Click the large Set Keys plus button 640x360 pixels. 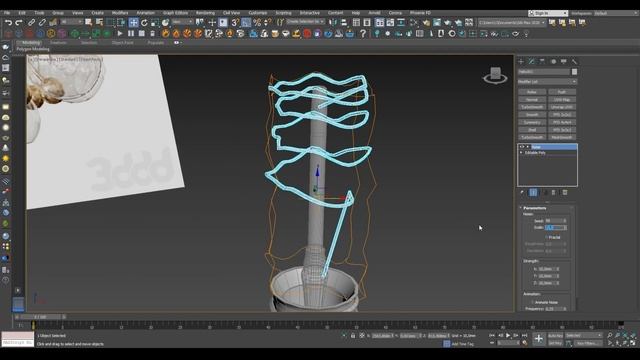(539, 338)
